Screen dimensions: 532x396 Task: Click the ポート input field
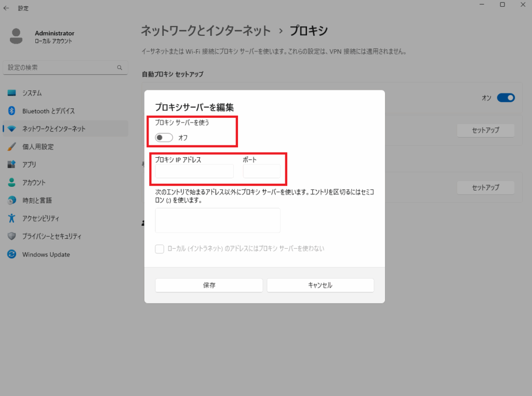(x=261, y=171)
